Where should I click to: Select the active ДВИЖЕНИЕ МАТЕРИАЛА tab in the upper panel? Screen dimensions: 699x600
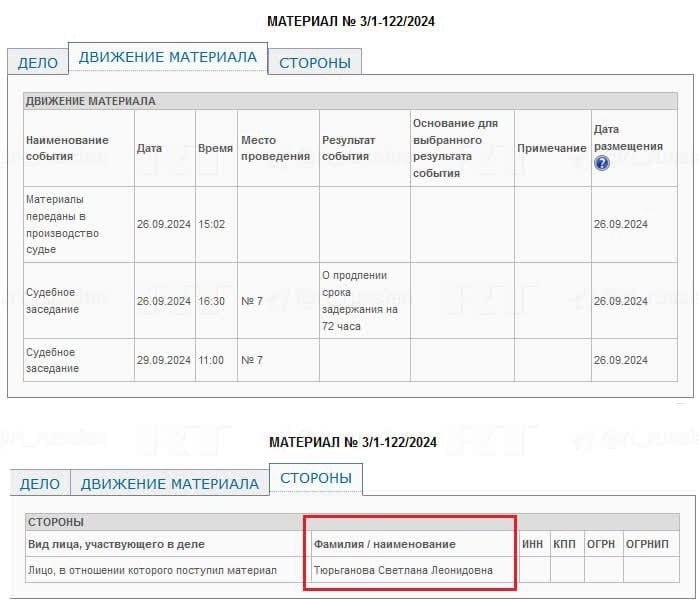point(168,57)
